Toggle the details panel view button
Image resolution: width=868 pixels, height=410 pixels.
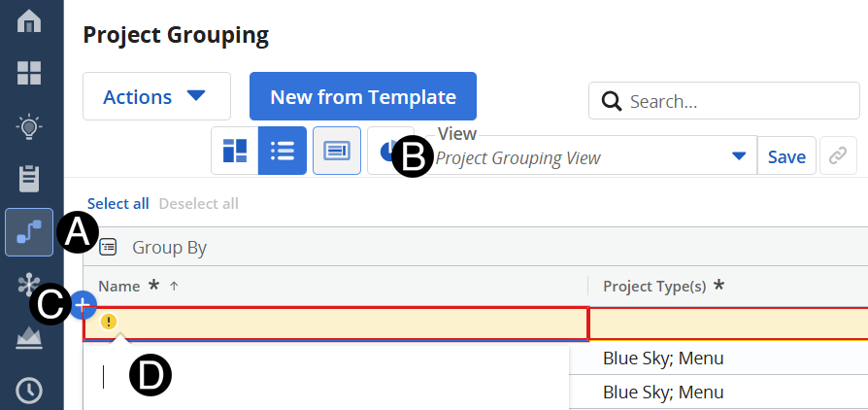[337, 152]
